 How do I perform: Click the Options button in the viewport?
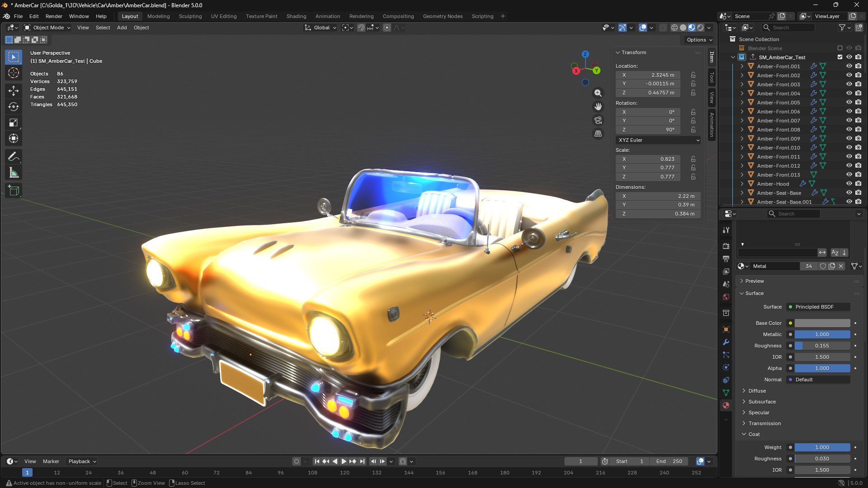[698, 40]
